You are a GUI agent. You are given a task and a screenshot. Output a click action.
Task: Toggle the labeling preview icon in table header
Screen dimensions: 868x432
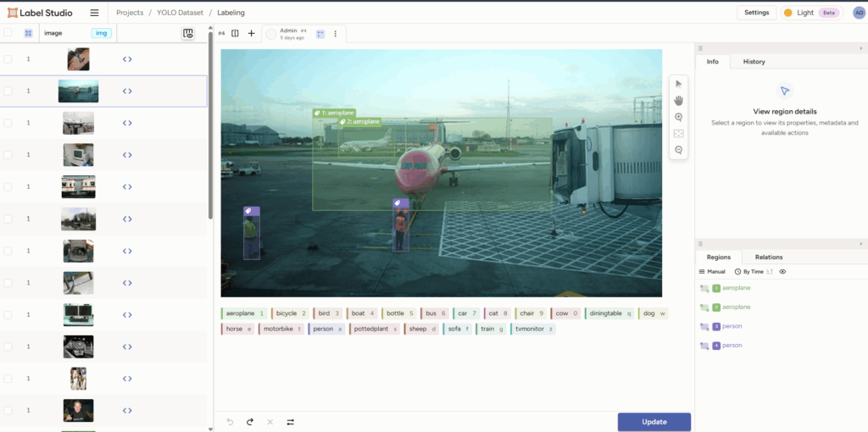[188, 33]
